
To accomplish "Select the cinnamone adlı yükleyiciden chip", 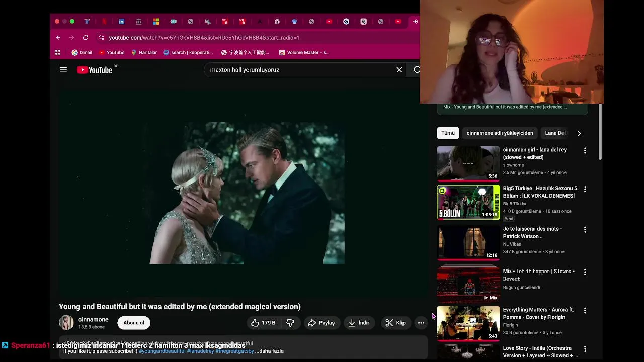I will click(500, 133).
